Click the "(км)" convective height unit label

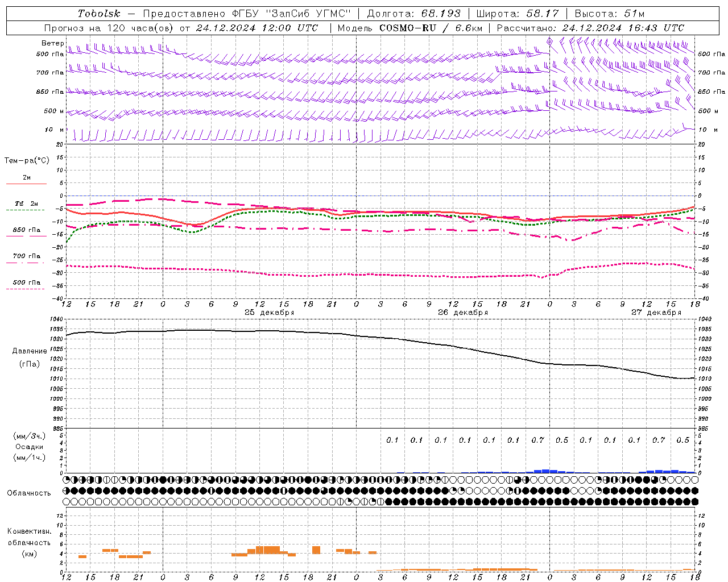click(x=29, y=554)
